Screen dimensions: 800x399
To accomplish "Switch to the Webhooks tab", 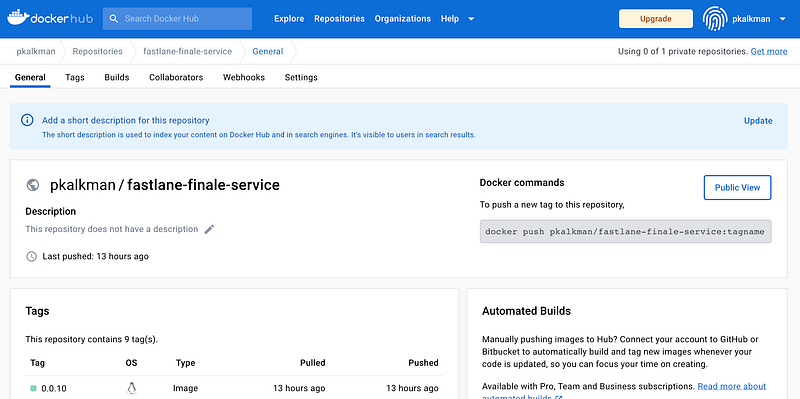I will click(x=244, y=78).
